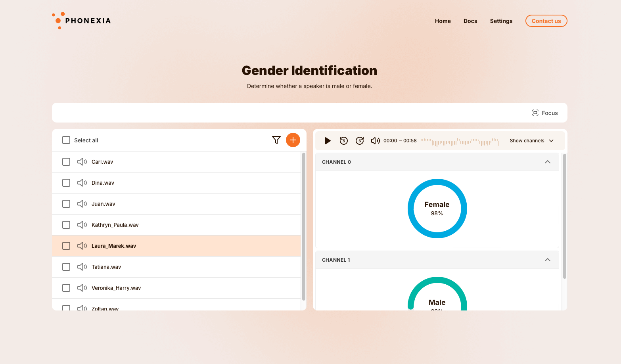
Task: Select the Veronika_Harry.wav file name
Action: coord(116,288)
